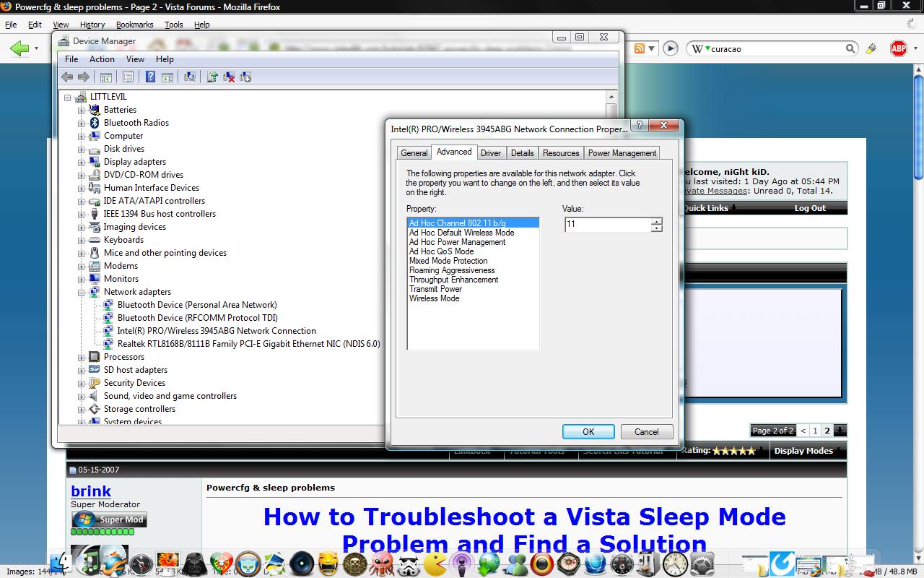The width and height of the screenshot is (924, 578).
Task: Select the Transmit Power property
Action: click(473, 289)
